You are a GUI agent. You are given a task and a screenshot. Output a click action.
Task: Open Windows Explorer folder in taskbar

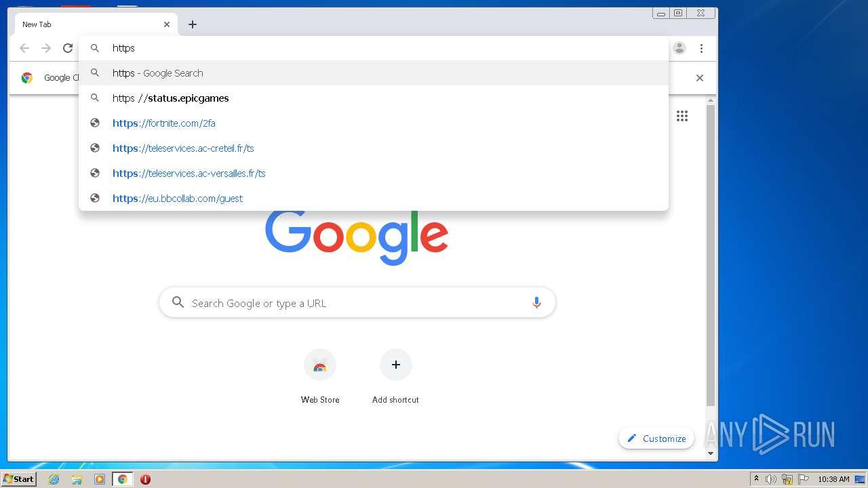[x=77, y=479]
